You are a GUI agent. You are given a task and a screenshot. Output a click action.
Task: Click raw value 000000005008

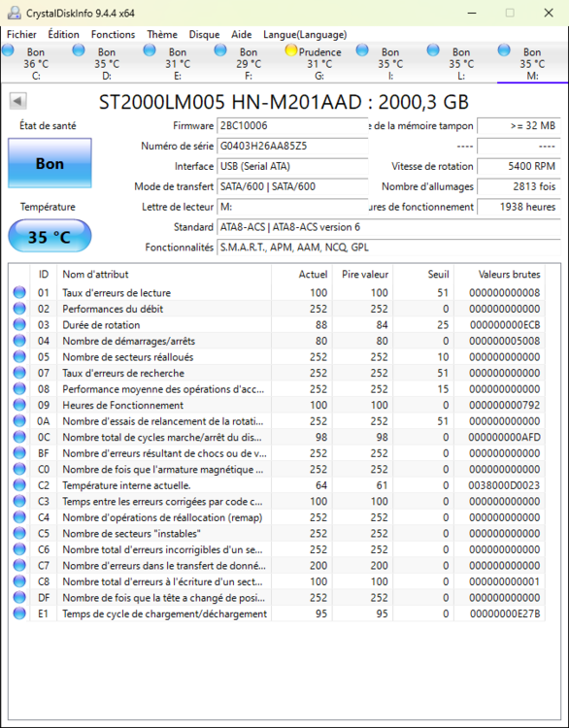(505, 341)
